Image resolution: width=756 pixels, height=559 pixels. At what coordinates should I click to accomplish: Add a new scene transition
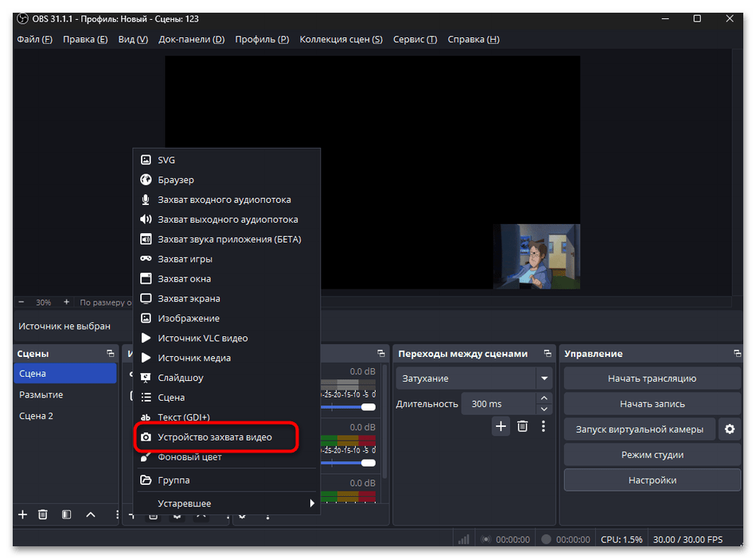[x=501, y=426]
